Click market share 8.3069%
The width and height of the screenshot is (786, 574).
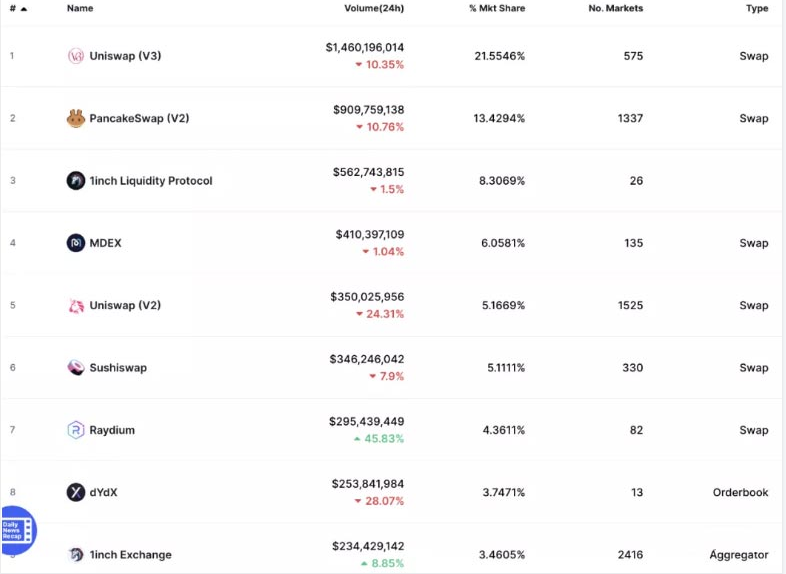tap(502, 180)
